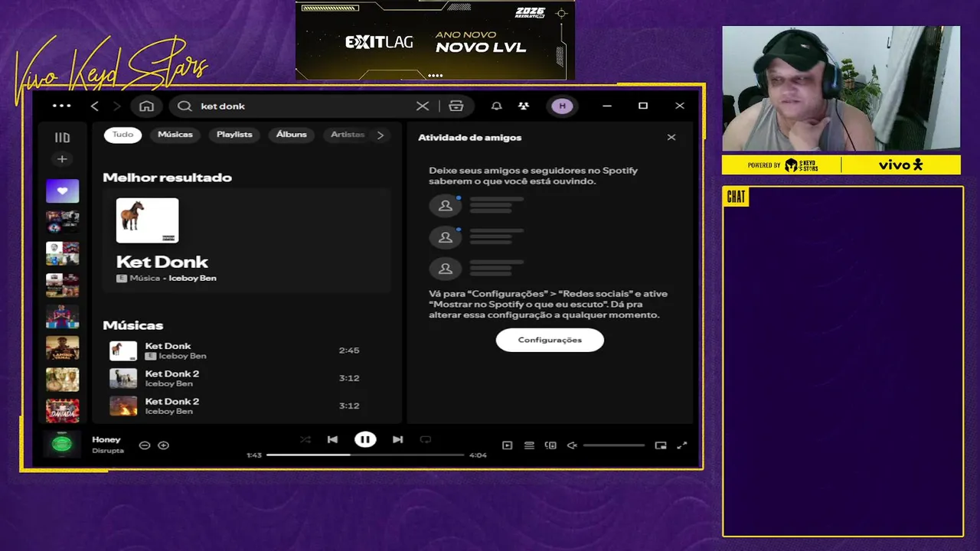The image size is (980, 551).
Task: Open notifications with the bell icon
Action: [497, 106]
